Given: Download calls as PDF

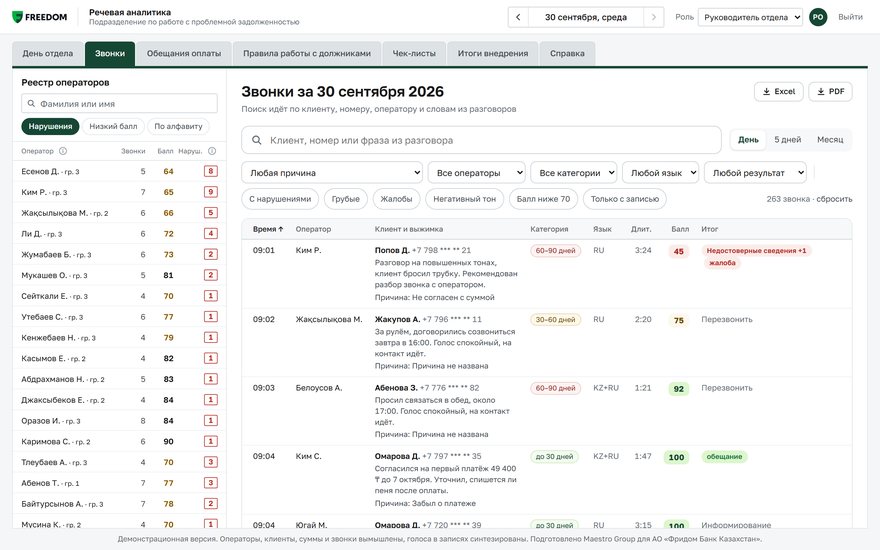Looking at the screenshot, I should coord(831,91).
